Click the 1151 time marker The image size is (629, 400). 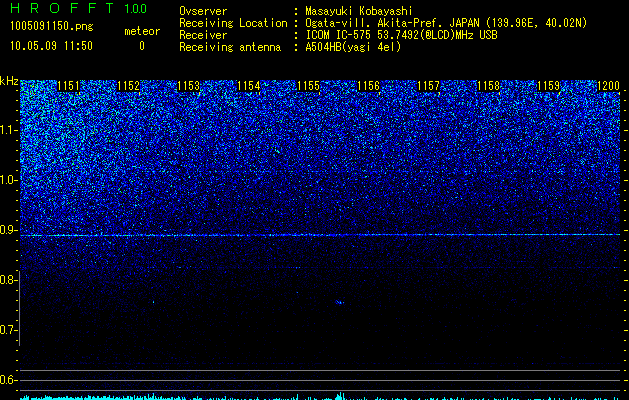pos(69,86)
